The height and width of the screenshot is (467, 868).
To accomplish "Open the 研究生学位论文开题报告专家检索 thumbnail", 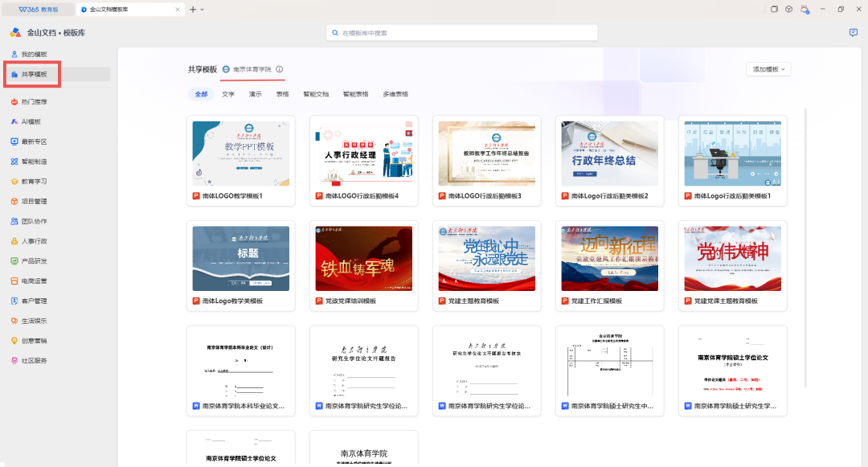I will pyautogui.click(x=486, y=363).
